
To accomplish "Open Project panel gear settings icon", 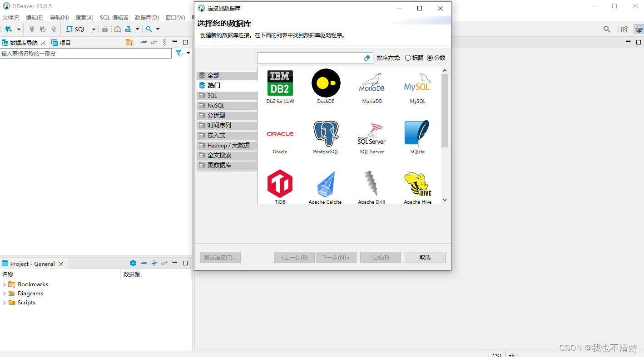I will [x=133, y=263].
